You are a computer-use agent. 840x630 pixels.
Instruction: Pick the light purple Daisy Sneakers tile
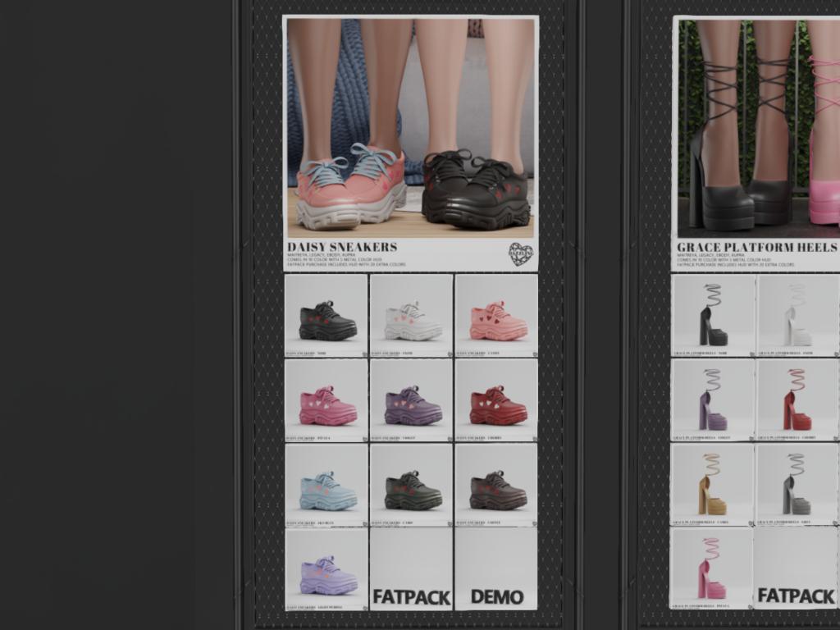326,570
